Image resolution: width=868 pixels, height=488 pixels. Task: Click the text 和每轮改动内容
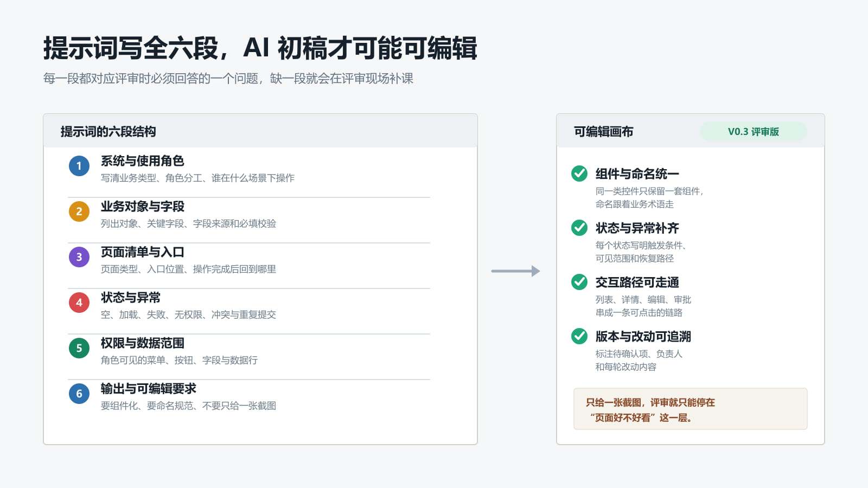pyautogui.click(x=626, y=367)
